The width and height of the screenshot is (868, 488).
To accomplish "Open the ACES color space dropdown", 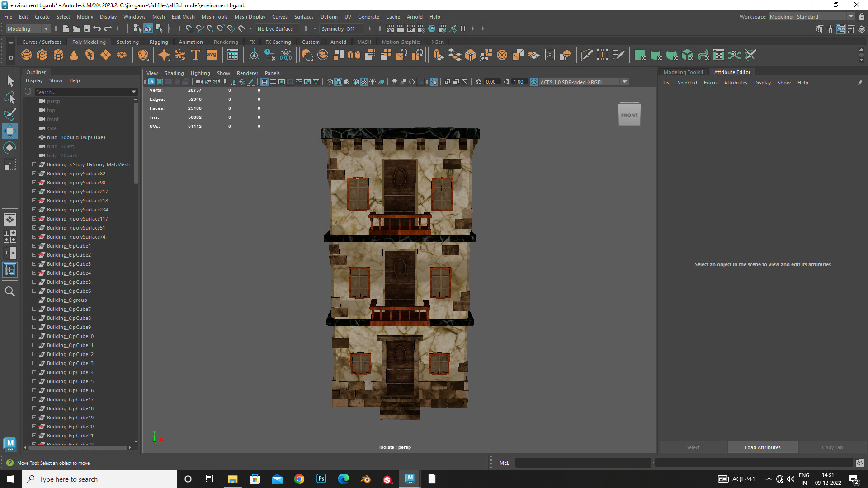I will click(x=624, y=82).
